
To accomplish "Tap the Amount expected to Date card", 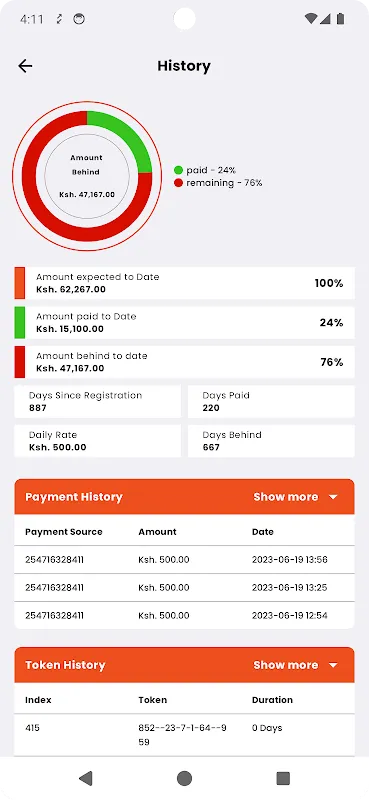I will (x=184, y=283).
